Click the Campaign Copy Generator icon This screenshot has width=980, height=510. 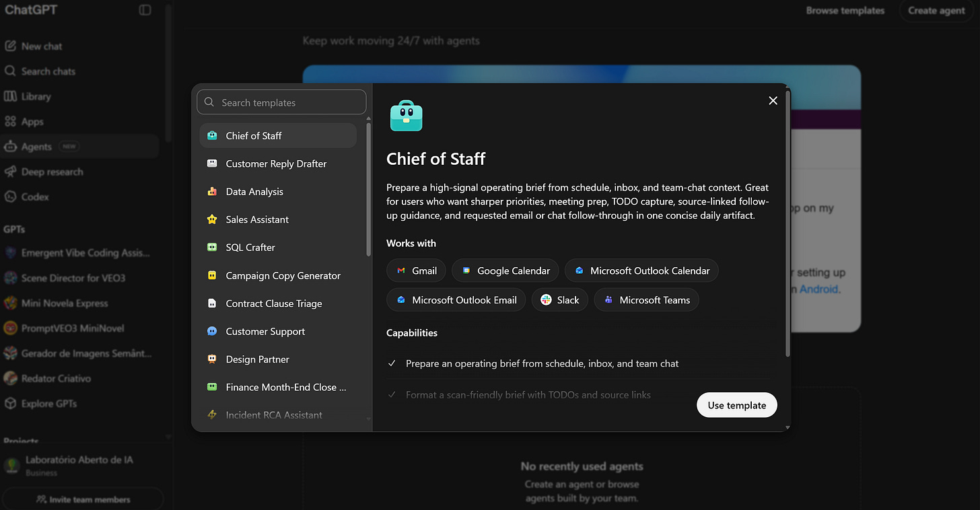pyautogui.click(x=212, y=275)
